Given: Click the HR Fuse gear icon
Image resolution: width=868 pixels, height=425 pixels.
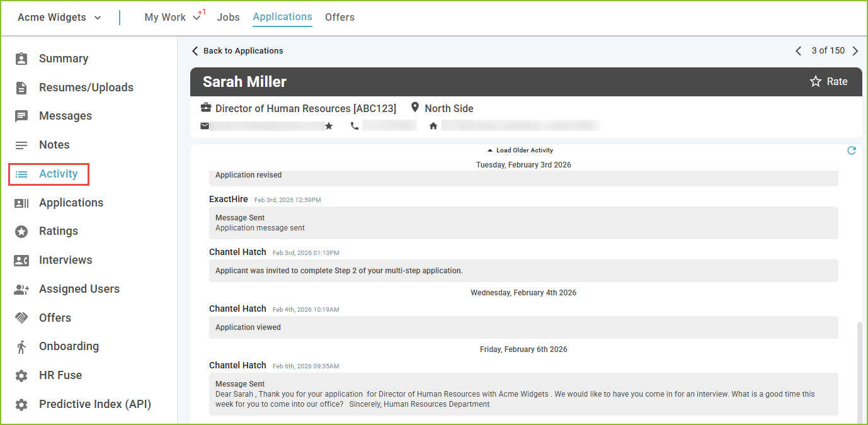Looking at the screenshot, I should point(21,375).
